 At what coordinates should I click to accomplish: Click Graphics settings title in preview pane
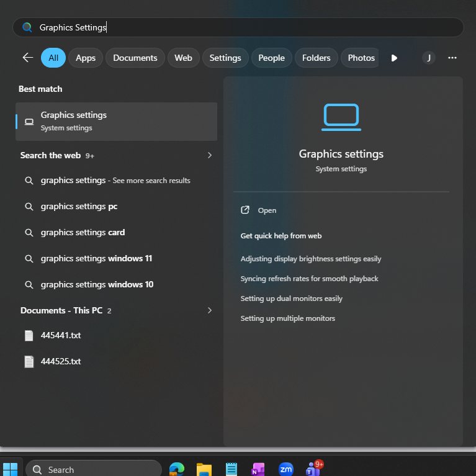(x=341, y=154)
